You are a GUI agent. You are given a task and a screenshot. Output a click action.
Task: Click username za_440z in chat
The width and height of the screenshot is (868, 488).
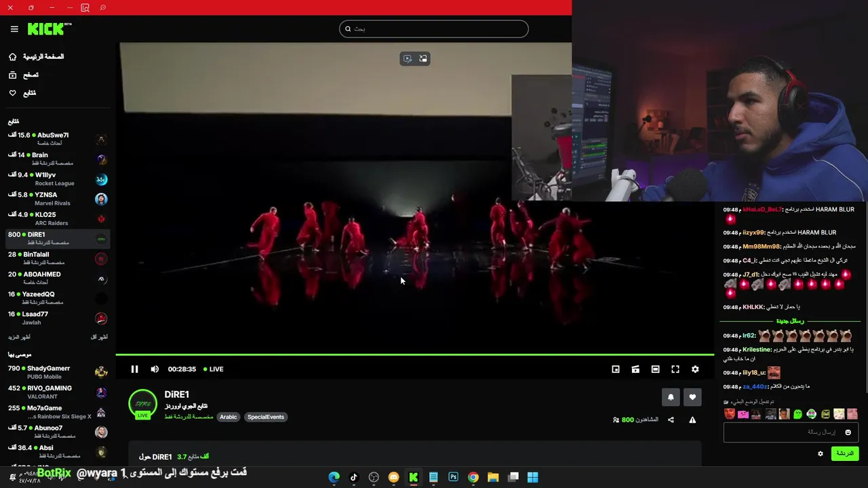(755, 387)
